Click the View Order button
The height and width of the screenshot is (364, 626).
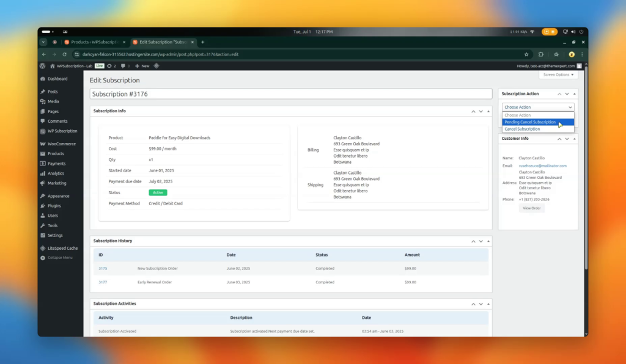[531, 208]
